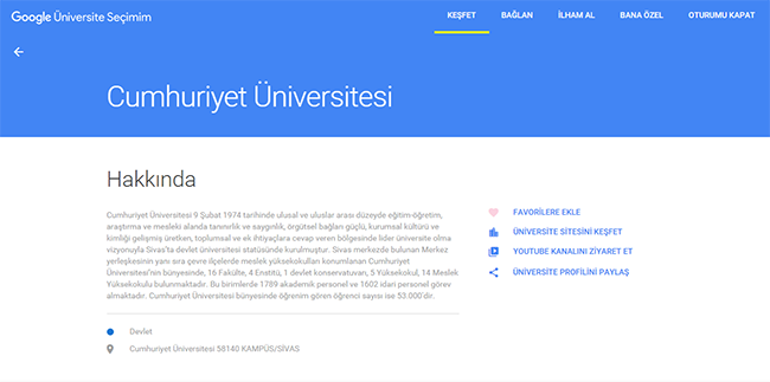Click the Cumhuriyet Üniversitesi page title
This screenshot has height=382, width=770.
(249, 97)
